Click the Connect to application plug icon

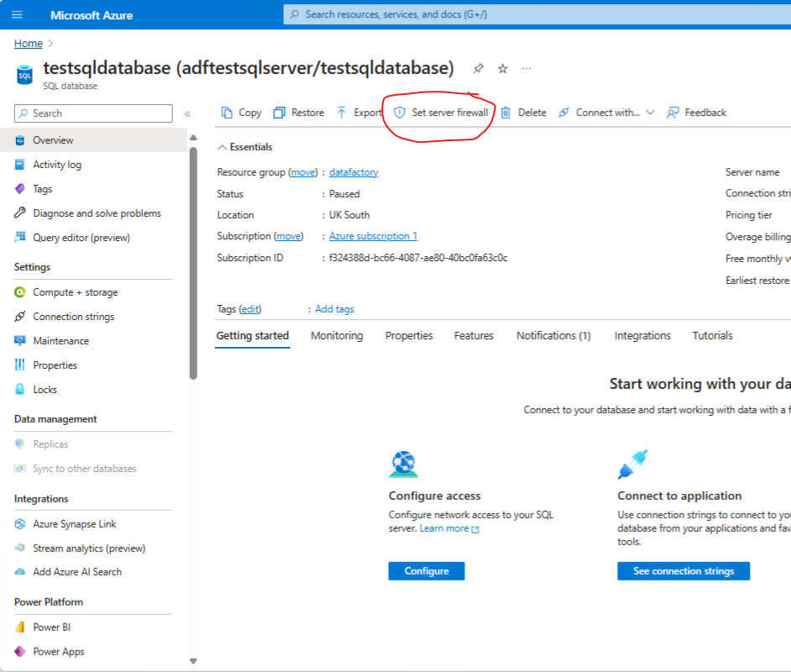[632, 465]
